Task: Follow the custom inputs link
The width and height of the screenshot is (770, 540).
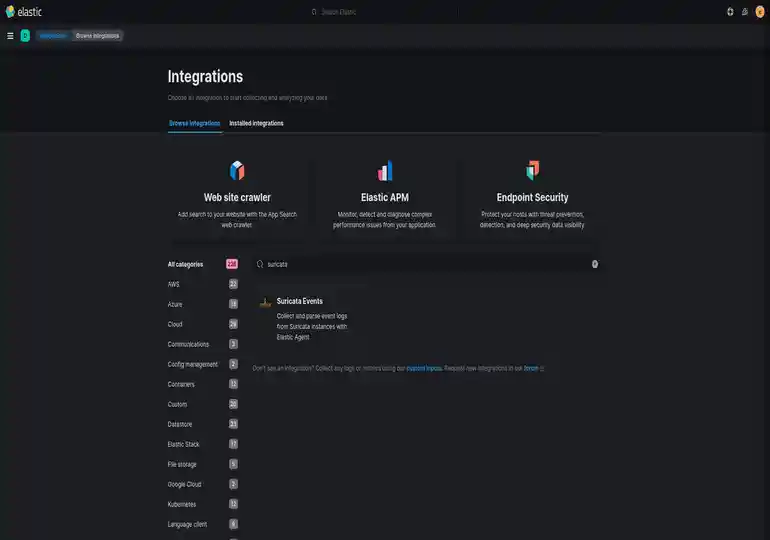Action: (424, 368)
